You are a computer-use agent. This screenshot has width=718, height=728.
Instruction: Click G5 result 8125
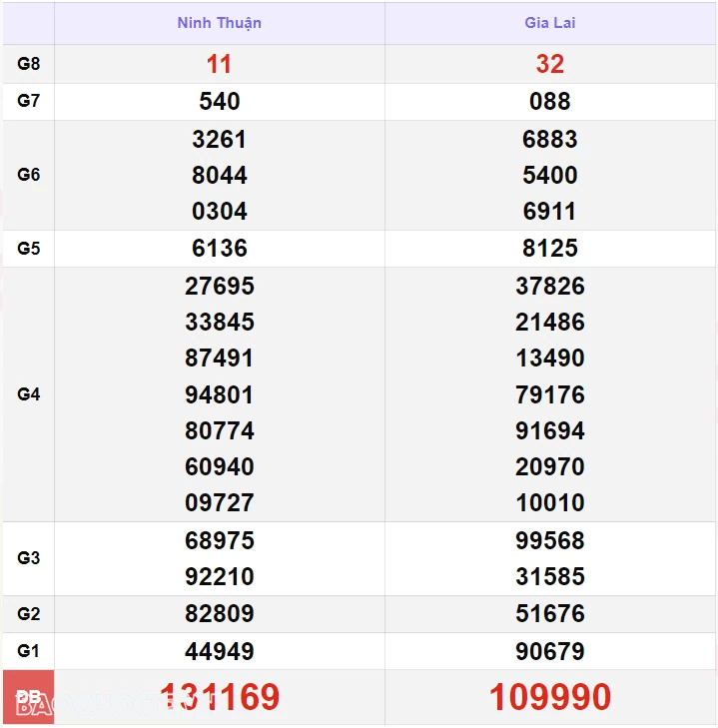click(x=550, y=248)
